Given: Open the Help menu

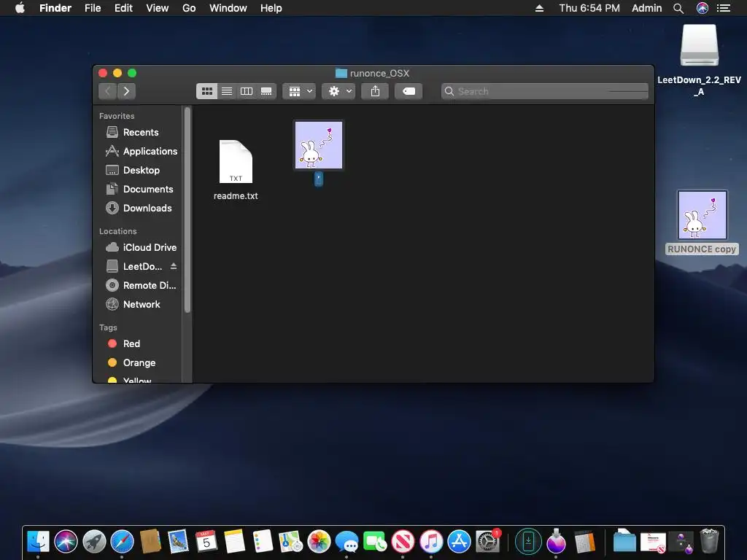Looking at the screenshot, I should (x=271, y=8).
